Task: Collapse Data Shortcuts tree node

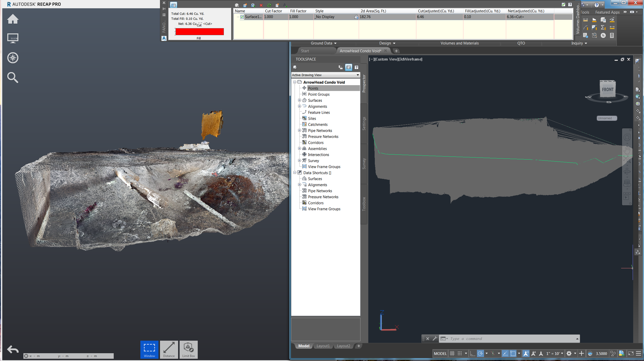Action: point(295,173)
